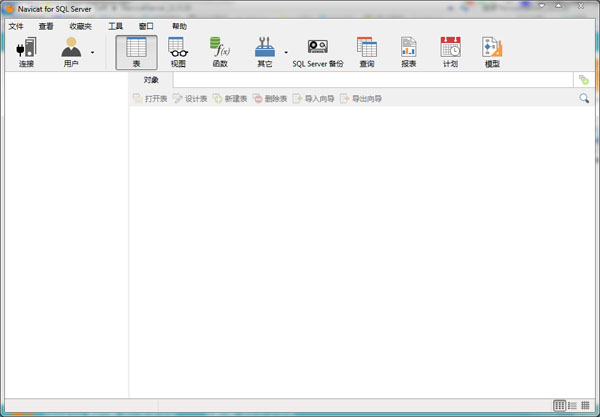Select the 对象 (Objects) tab
This screenshot has height=417, width=600.
click(x=151, y=80)
